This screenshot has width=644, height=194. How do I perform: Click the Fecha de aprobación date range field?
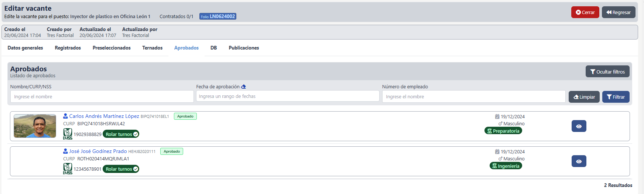pyautogui.click(x=288, y=96)
